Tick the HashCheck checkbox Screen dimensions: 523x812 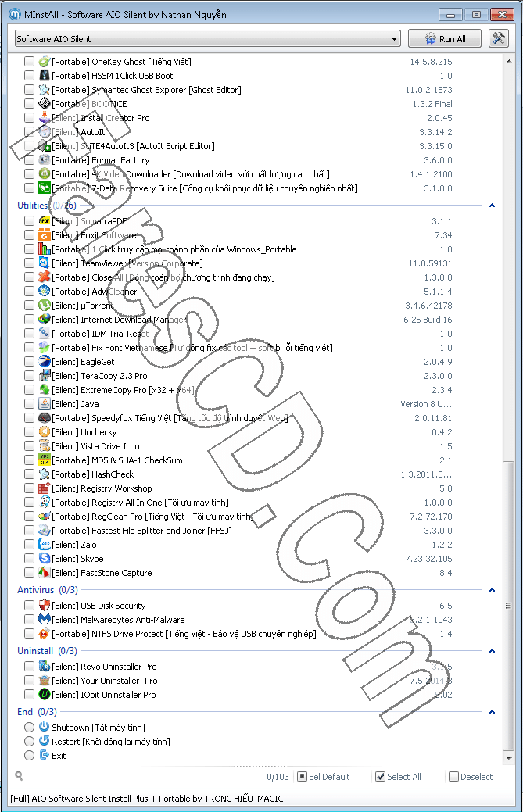[30, 474]
